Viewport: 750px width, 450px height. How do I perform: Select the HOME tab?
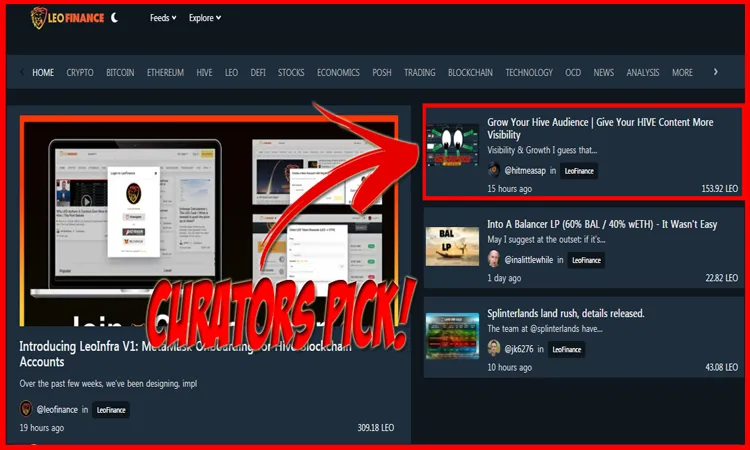(43, 73)
